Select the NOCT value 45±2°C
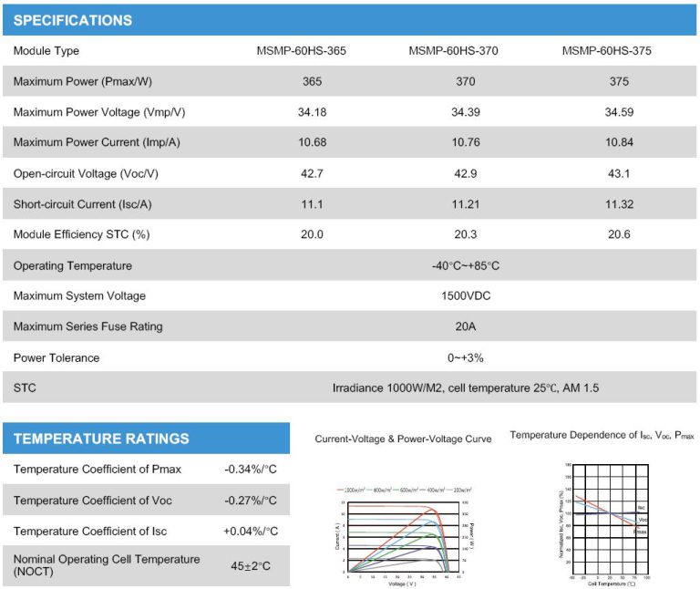Viewport: 700px width, 589px height. tap(250, 566)
